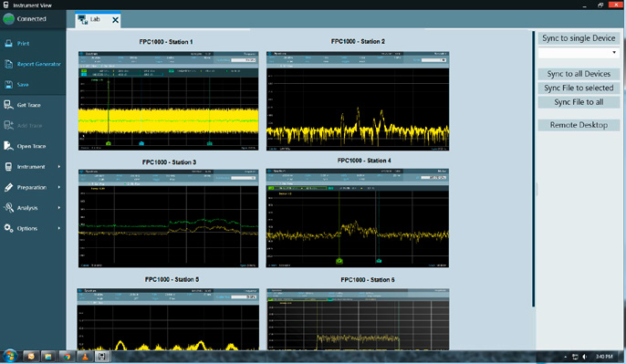Select the FPC1000 Station 2 spectrum thumbnail
This screenshot has height=364, width=626.
click(358, 101)
